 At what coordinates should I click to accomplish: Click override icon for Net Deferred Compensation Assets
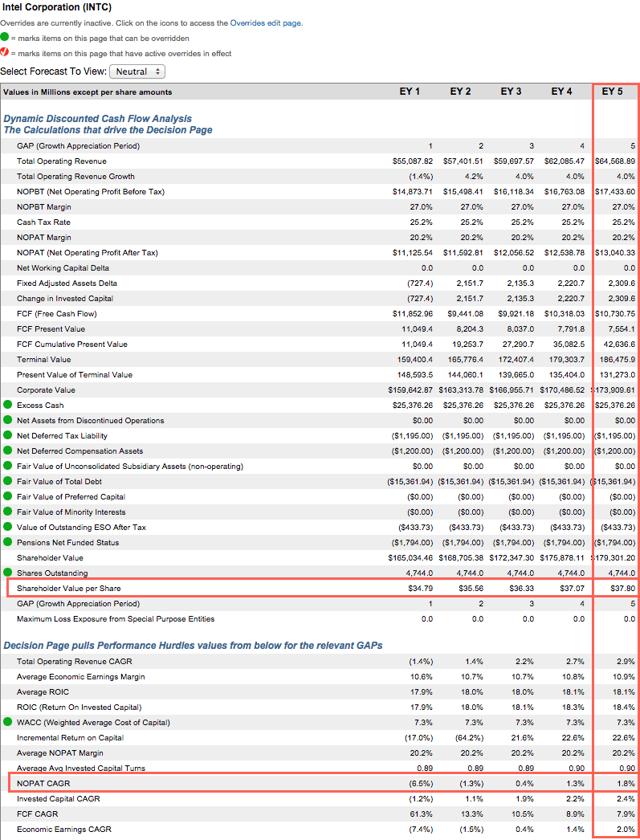pos(7,451)
